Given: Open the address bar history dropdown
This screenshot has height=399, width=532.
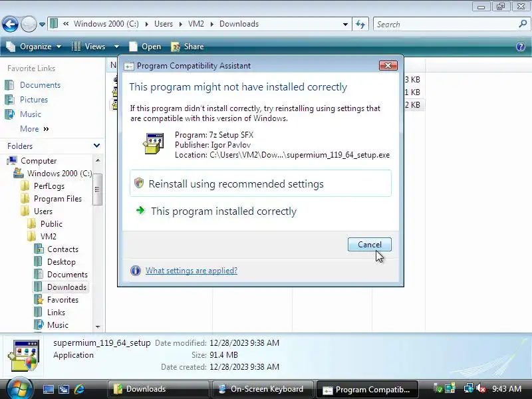Looking at the screenshot, I should tap(345, 25).
